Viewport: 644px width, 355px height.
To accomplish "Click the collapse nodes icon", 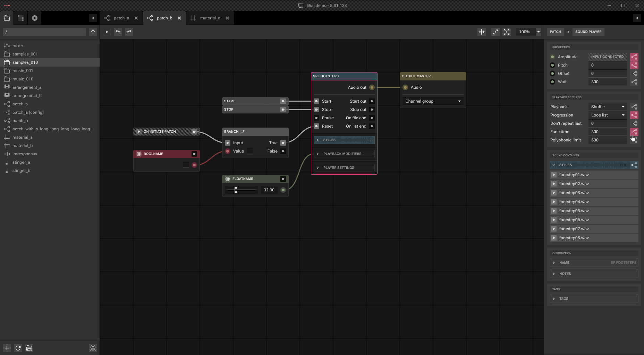I will 495,32.
